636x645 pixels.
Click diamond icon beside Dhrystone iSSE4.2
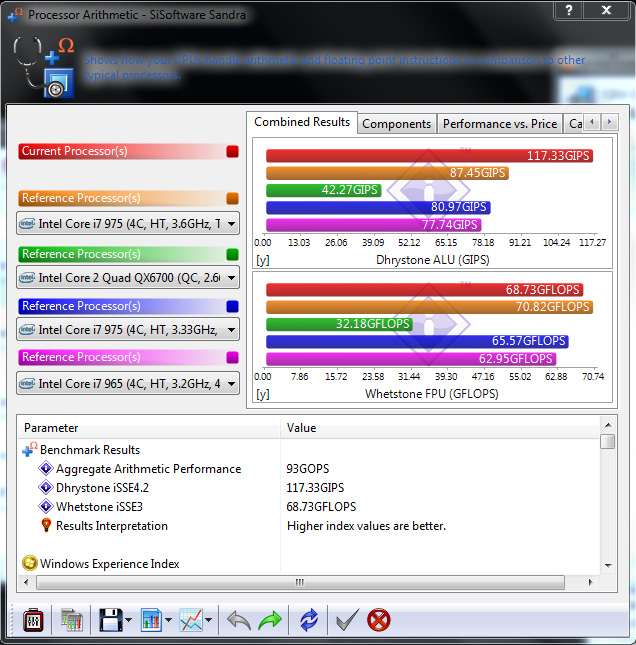[46, 487]
